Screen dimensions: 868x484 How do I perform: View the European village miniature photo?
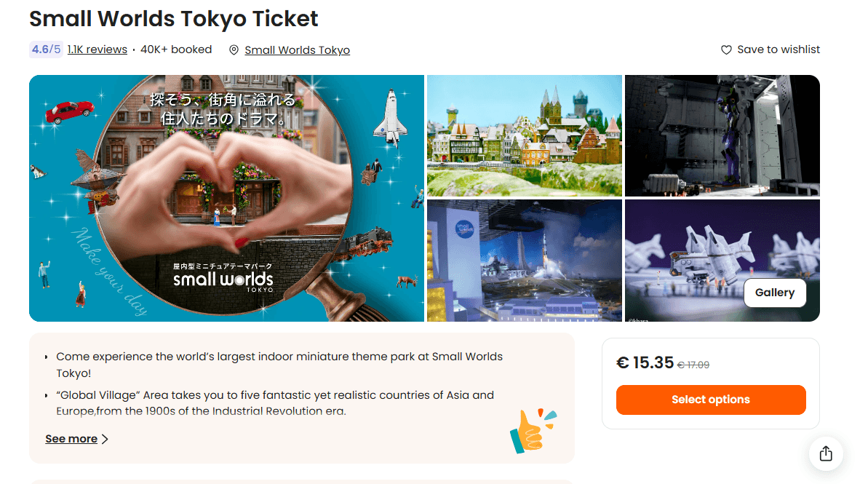pos(525,135)
